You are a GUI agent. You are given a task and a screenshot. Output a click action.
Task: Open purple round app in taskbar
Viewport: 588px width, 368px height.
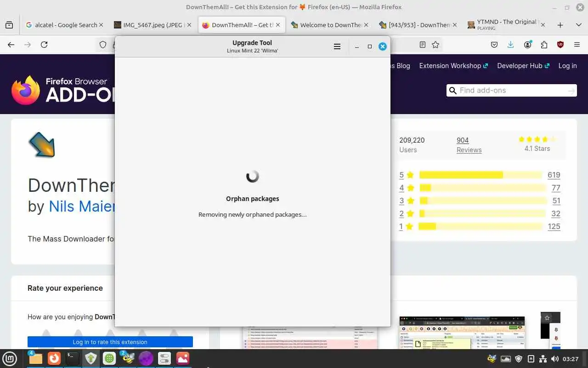(146, 358)
